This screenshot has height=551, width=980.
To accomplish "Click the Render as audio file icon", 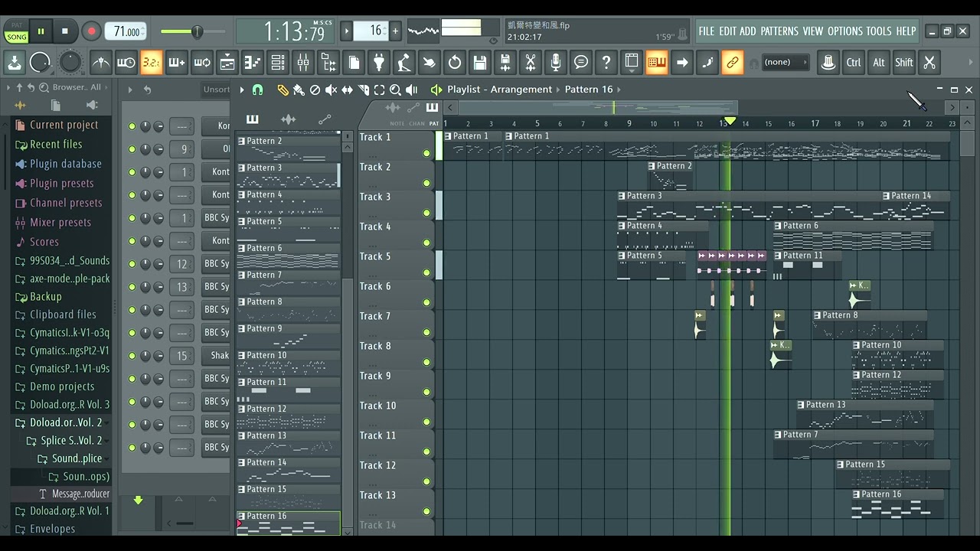I will 505,62.
